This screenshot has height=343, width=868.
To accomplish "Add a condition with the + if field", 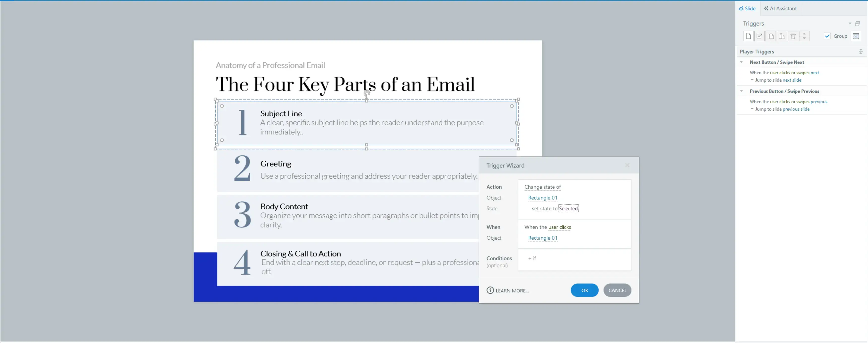I will (532, 258).
